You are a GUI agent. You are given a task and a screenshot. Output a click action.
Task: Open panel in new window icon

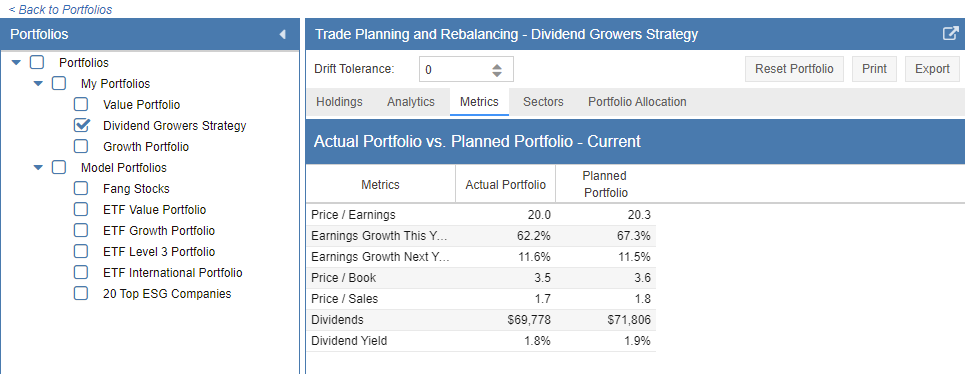pyautogui.click(x=950, y=34)
